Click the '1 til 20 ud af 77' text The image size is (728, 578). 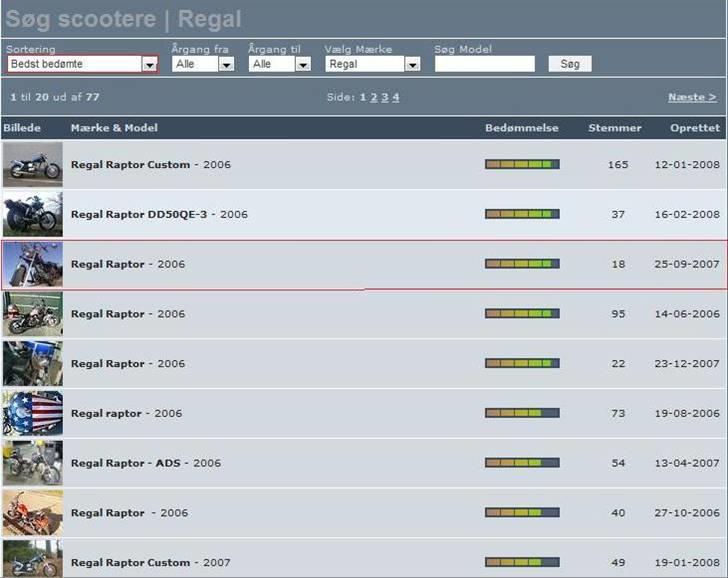point(55,97)
